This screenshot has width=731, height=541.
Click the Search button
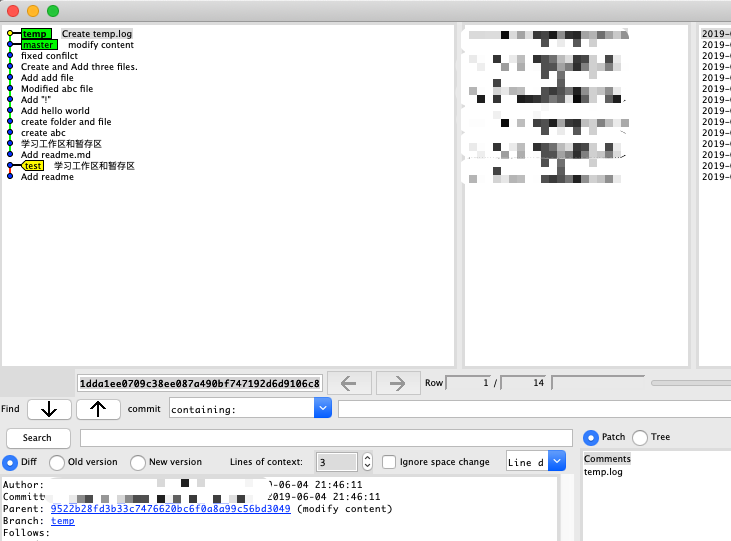tap(38, 438)
